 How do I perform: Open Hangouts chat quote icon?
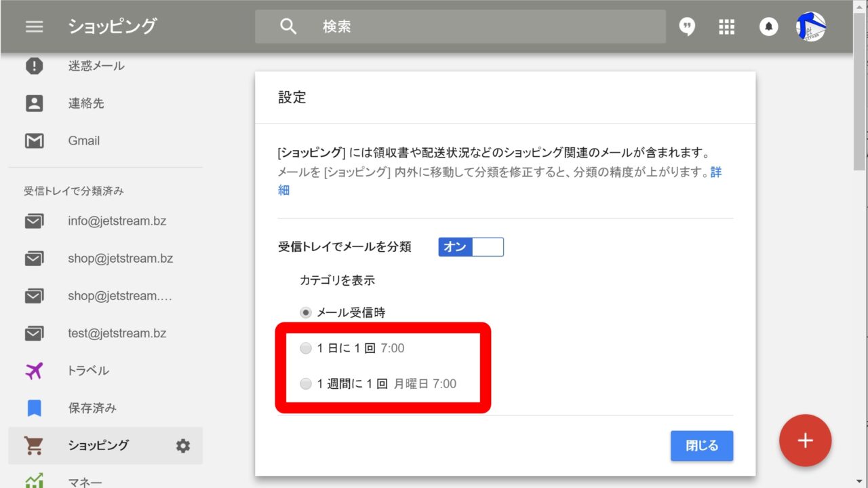[687, 26]
